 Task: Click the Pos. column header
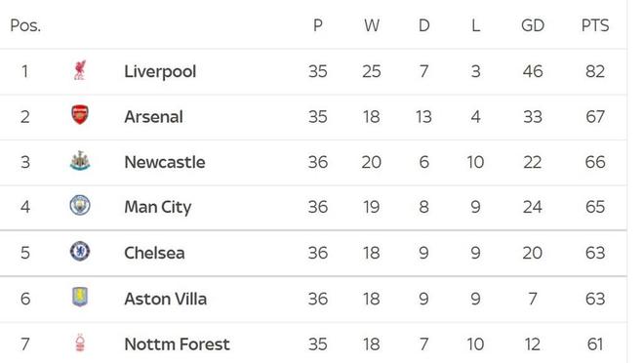point(25,25)
